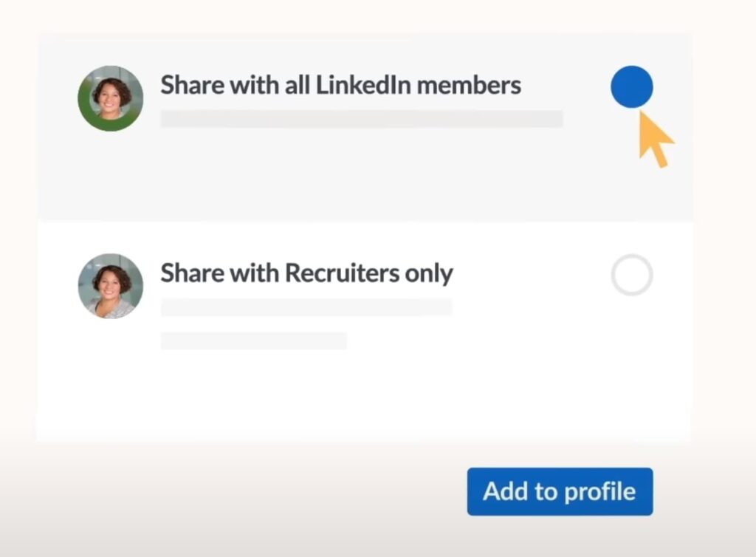
Task: Click the profile photo beside Recruiters only
Action: click(111, 285)
